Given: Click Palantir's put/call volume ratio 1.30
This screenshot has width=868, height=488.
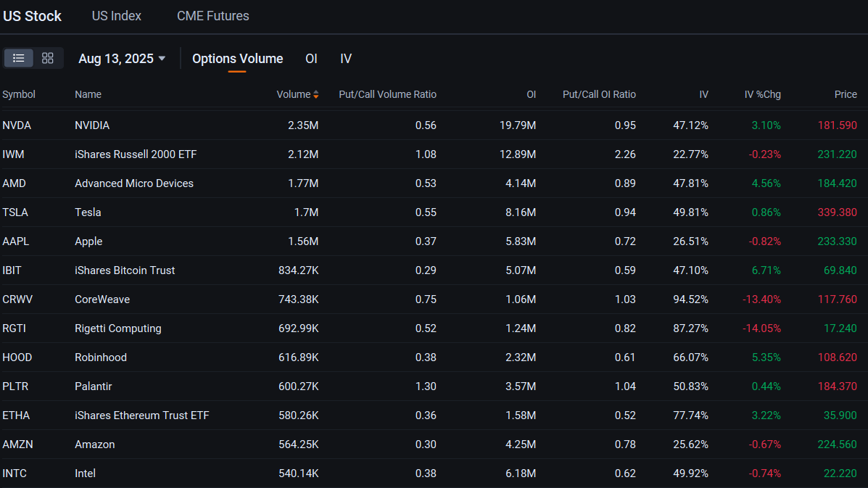Looking at the screenshot, I should tap(426, 386).
